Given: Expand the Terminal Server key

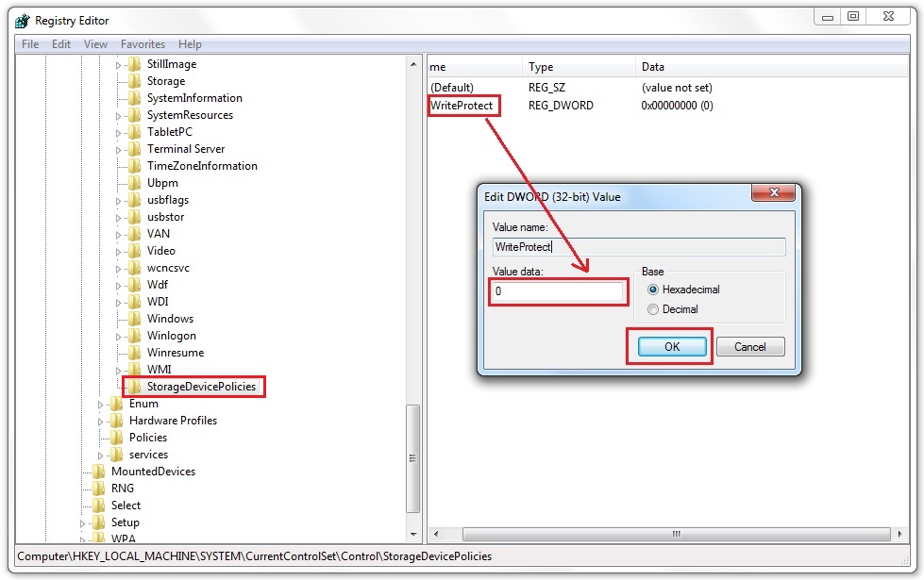Looking at the screenshot, I should coord(118,150).
